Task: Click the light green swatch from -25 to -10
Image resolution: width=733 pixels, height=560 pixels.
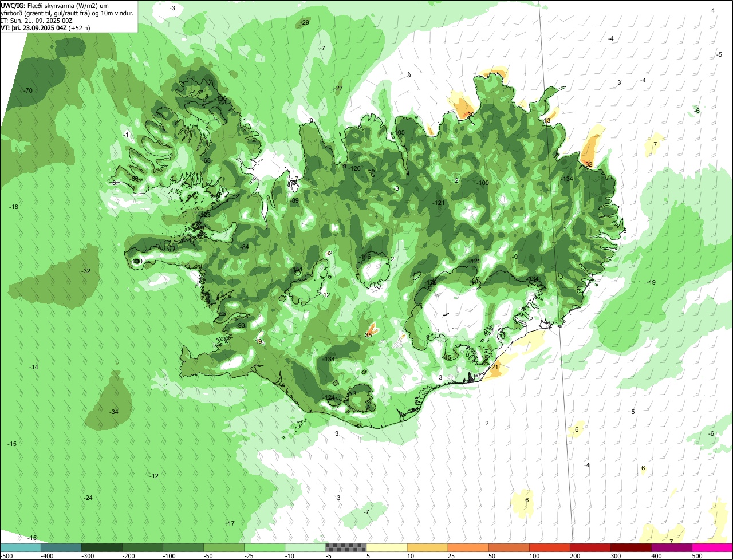Action: click(265, 547)
